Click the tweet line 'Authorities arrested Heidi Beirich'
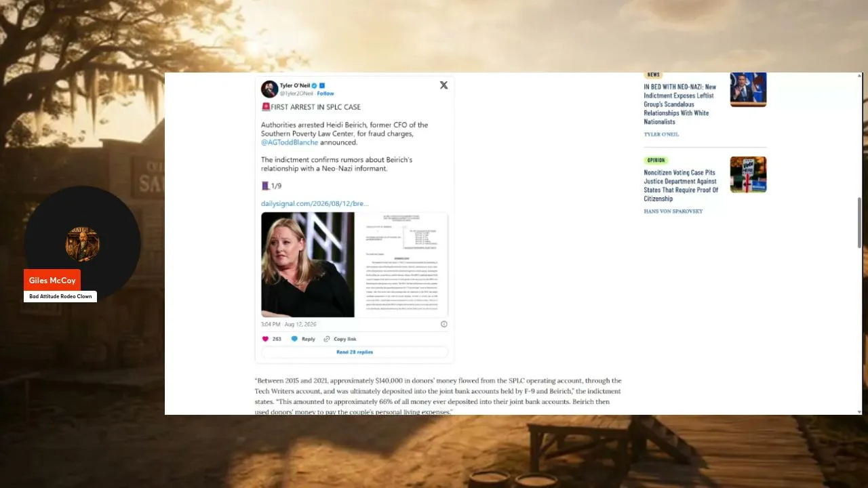 tap(344, 134)
